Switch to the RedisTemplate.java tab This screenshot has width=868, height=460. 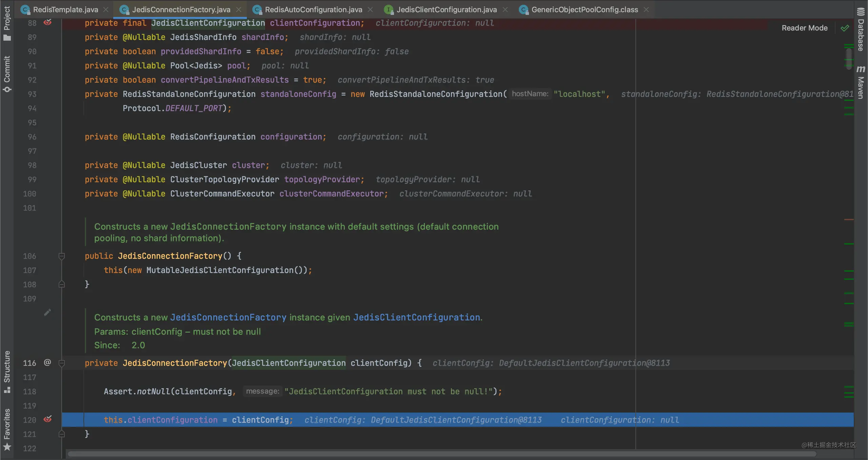tap(65, 9)
